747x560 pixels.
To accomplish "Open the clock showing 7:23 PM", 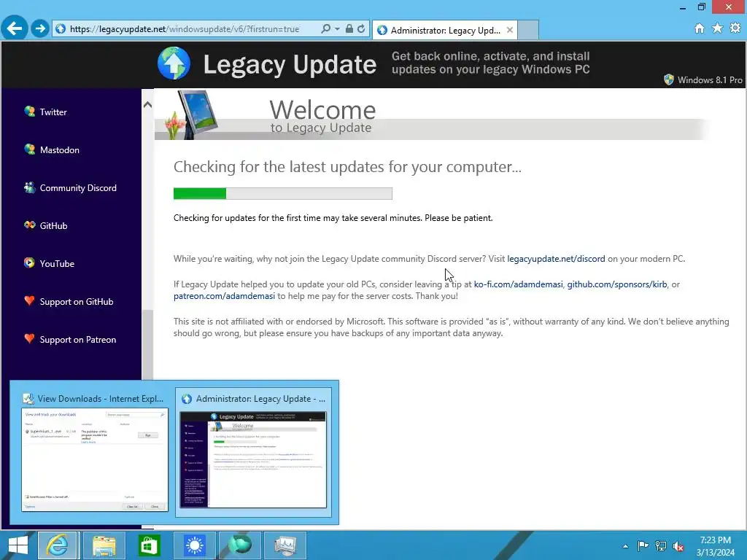I will pyautogui.click(x=716, y=546).
